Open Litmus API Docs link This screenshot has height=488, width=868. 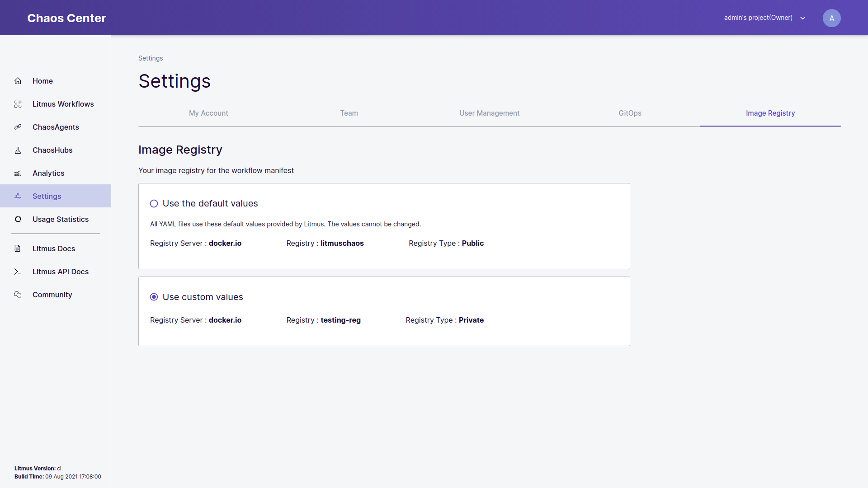point(55,272)
